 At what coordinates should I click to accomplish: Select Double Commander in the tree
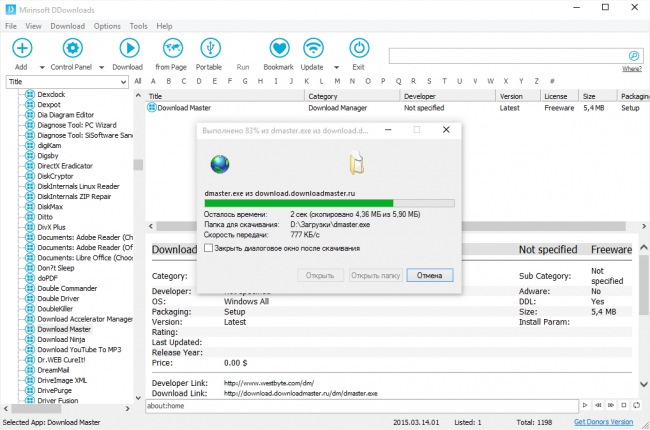pos(67,288)
